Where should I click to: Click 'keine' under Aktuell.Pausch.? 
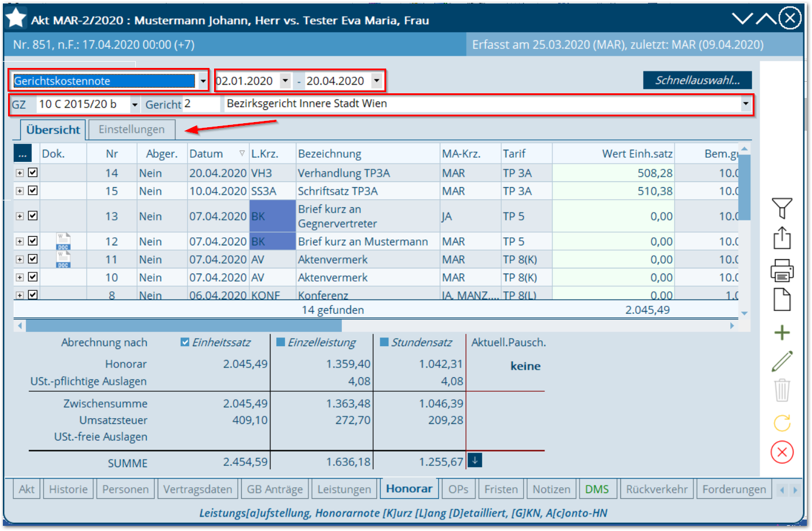pyautogui.click(x=525, y=366)
